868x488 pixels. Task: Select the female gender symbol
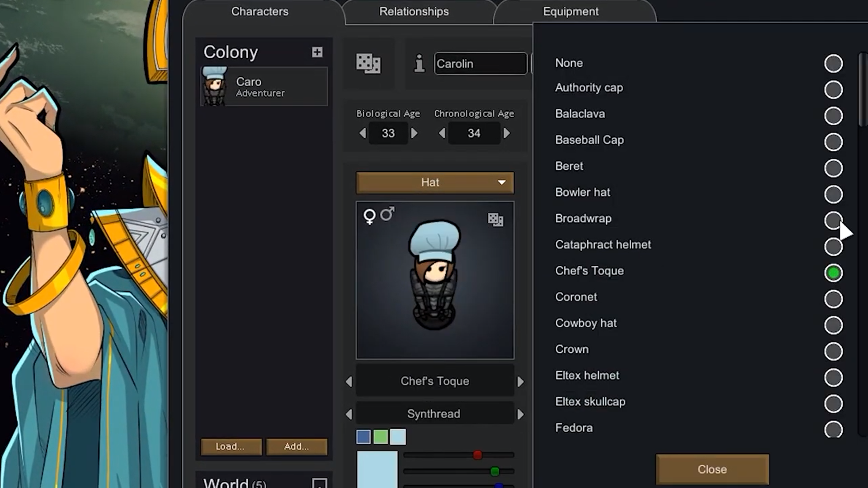click(369, 216)
